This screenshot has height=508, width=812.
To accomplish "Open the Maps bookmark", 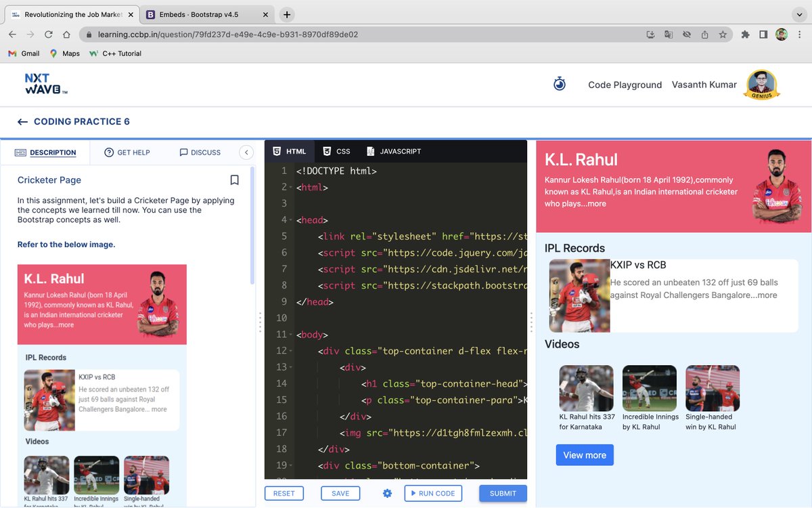I will click(64, 54).
